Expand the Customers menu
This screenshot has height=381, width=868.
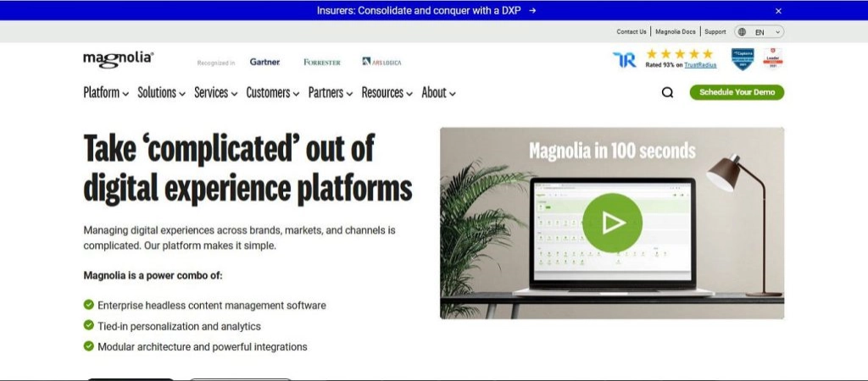273,93
